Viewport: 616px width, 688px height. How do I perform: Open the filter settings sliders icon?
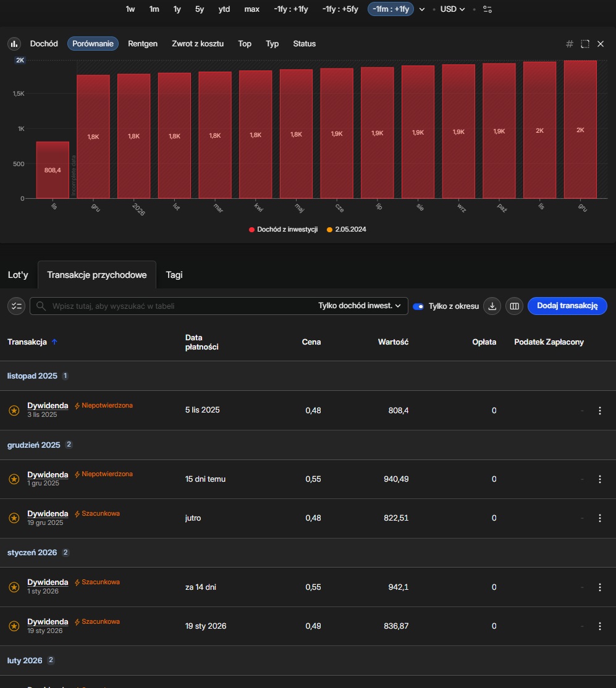point(487,9)
